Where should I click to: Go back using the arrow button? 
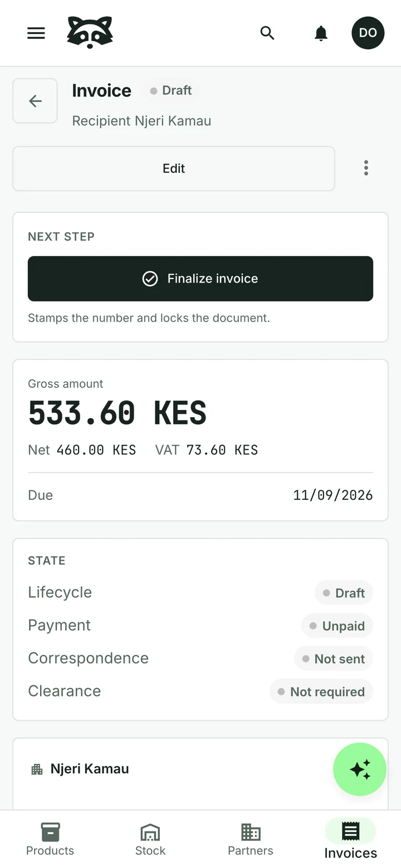(x=35, y=101)
